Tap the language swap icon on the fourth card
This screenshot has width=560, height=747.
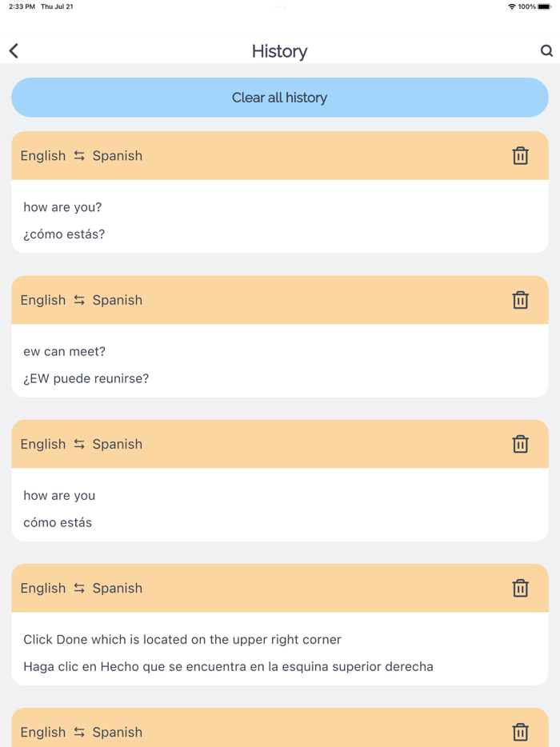(78, 588)
